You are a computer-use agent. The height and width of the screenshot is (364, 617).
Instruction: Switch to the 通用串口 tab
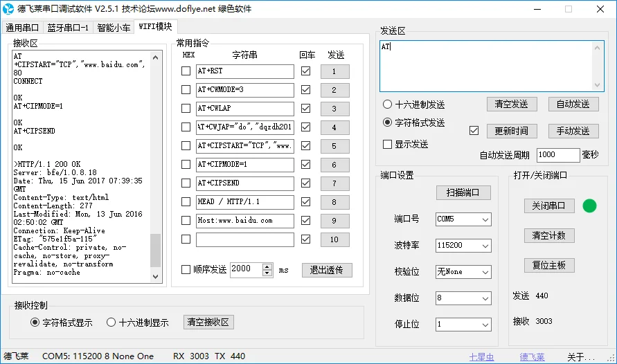(x=22, y=28)
